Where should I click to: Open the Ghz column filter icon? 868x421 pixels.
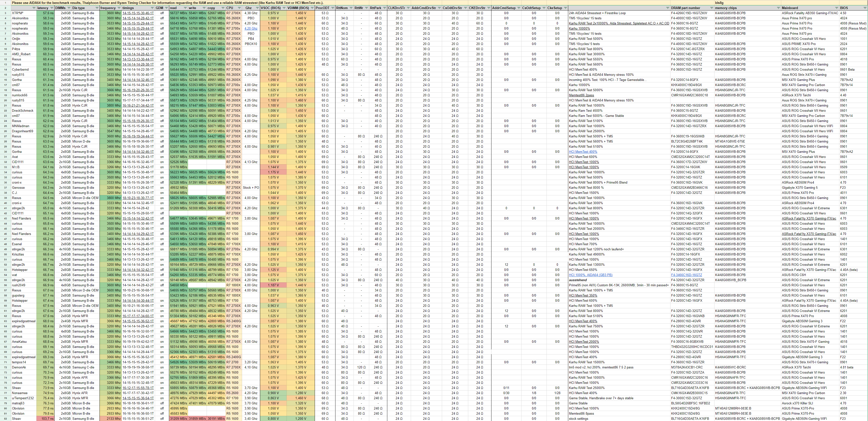tap(257, 8)
